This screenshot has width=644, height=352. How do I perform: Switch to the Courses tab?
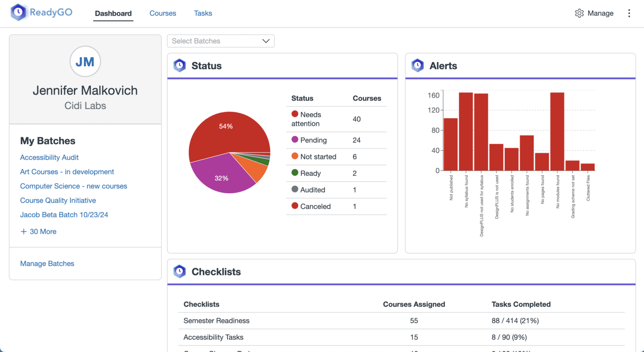pyautogui.click(x=163, y=13)
